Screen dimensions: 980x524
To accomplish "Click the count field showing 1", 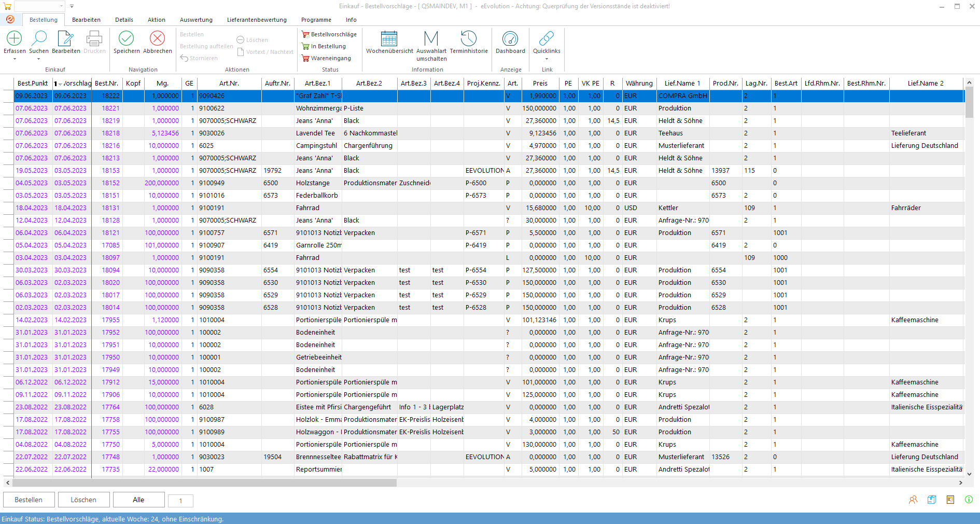I will (180, 501).
